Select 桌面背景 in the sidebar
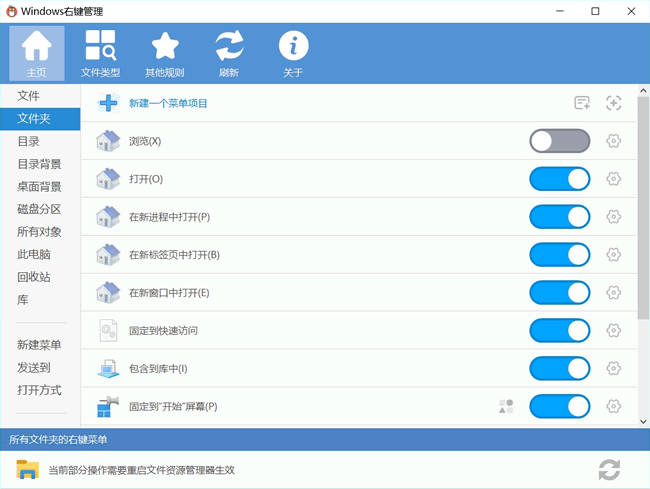 pyautogui.click(x=39, y=186)
